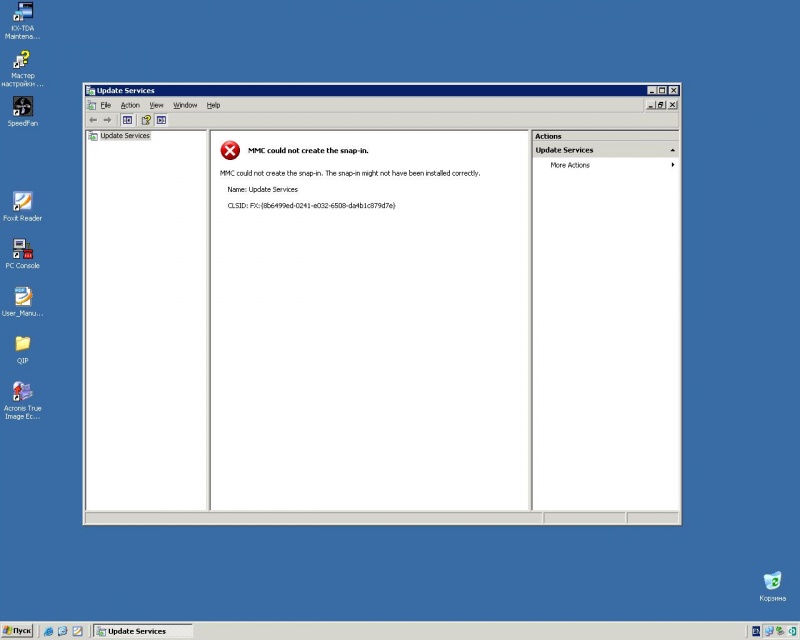This screenshot has height=640, width=800.
Task: Click the Help toolbar icon with question mark
Action: [145, 120]
